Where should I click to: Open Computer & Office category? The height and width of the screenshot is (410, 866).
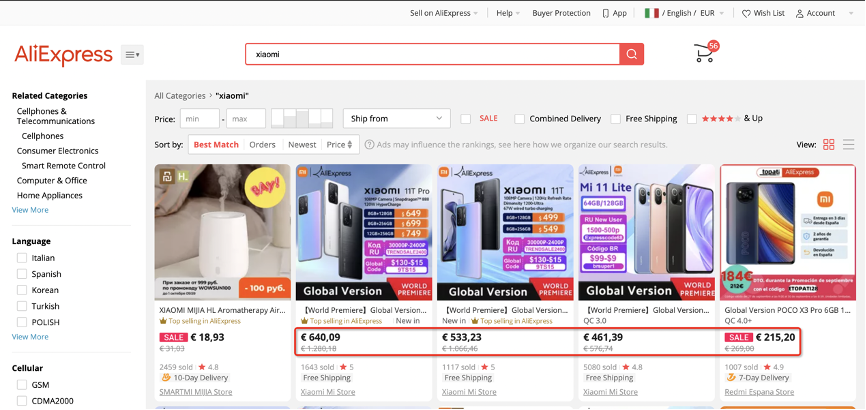pos(52,181)
